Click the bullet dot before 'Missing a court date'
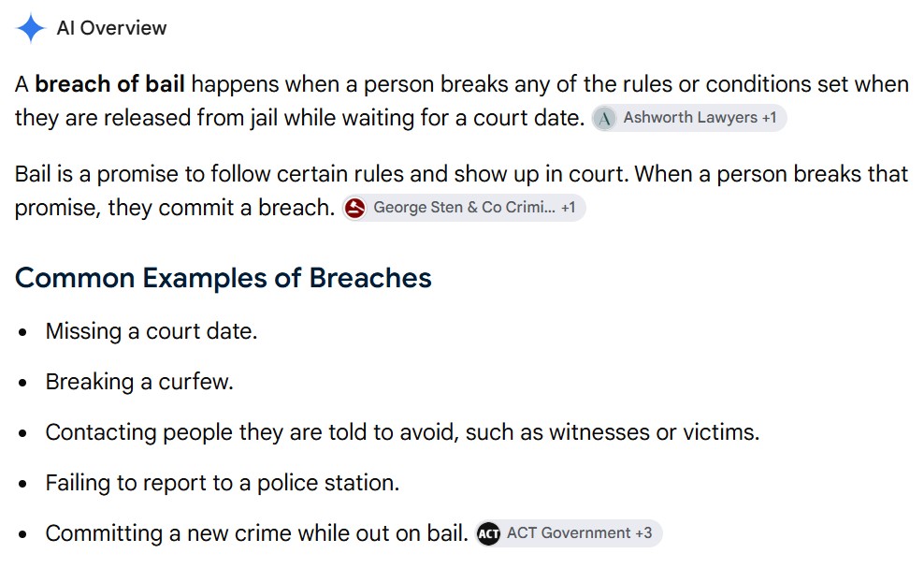Image resolution: width=924 pixels, height=568 pixels. [23, 333]
